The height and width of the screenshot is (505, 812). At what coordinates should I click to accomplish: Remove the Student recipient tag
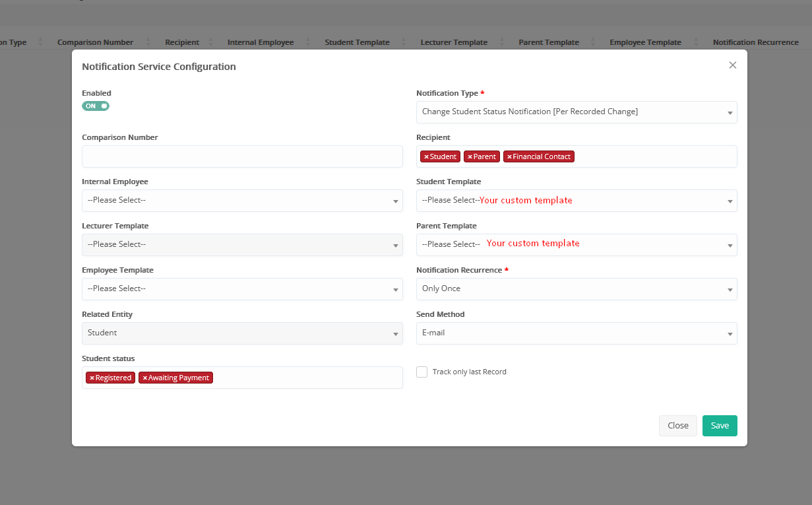coord(426,157)
